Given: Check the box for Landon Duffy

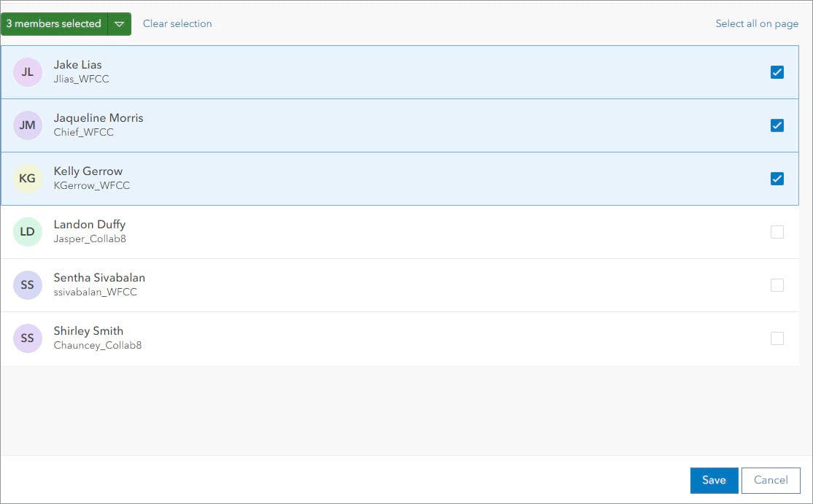Looking at the screenshot, I should (777, 232).
